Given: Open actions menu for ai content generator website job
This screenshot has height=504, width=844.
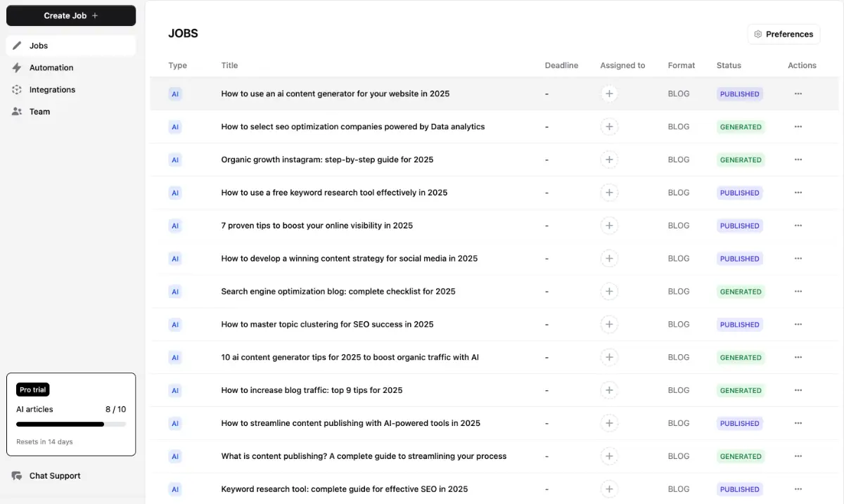Looking at the screenshot, I should [x=798, y=94].
